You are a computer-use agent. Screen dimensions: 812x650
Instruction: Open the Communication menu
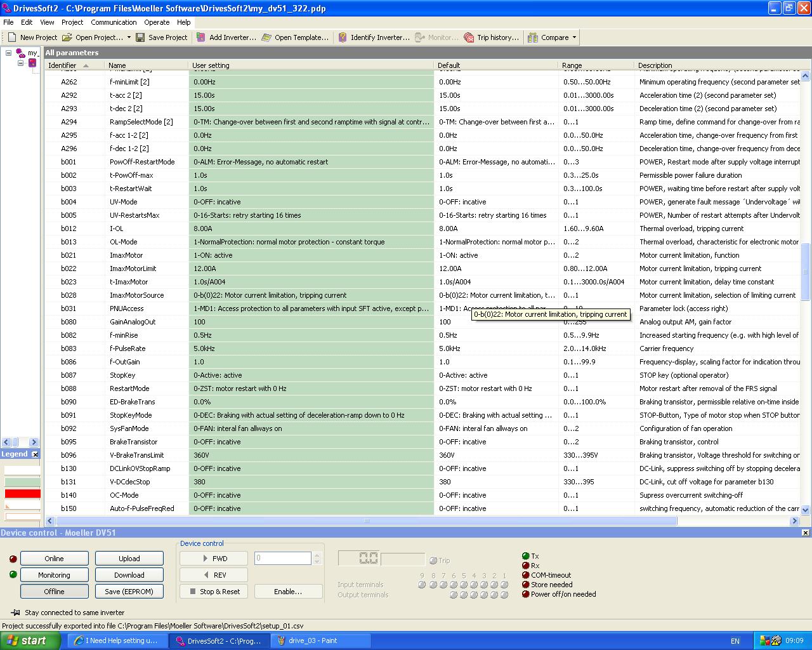pyautogui.click(x=114, y=22)
